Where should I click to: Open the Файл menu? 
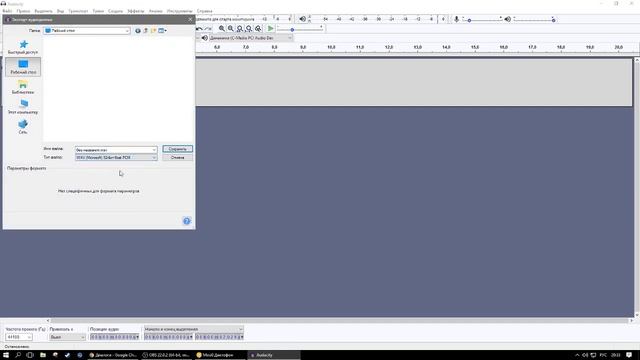(7, 11)
